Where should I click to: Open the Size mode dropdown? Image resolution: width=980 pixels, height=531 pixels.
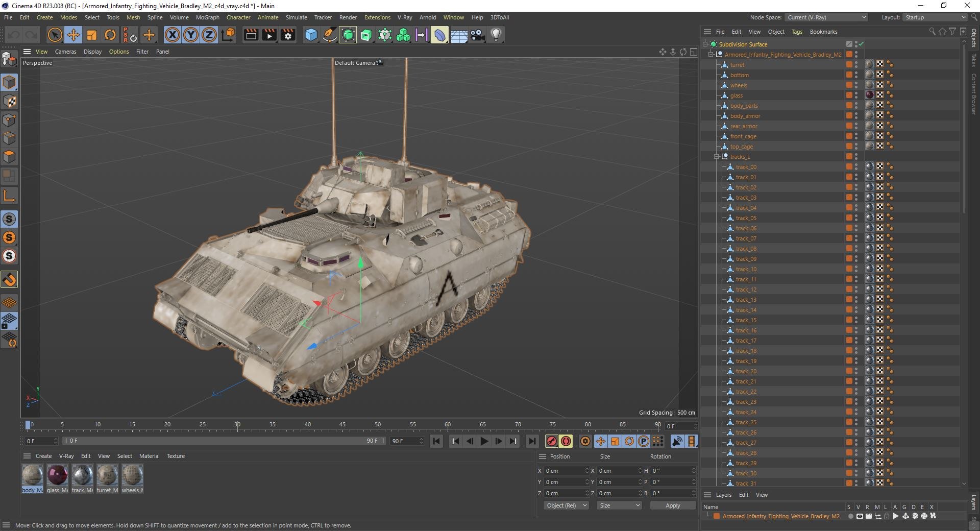[619, 505]
